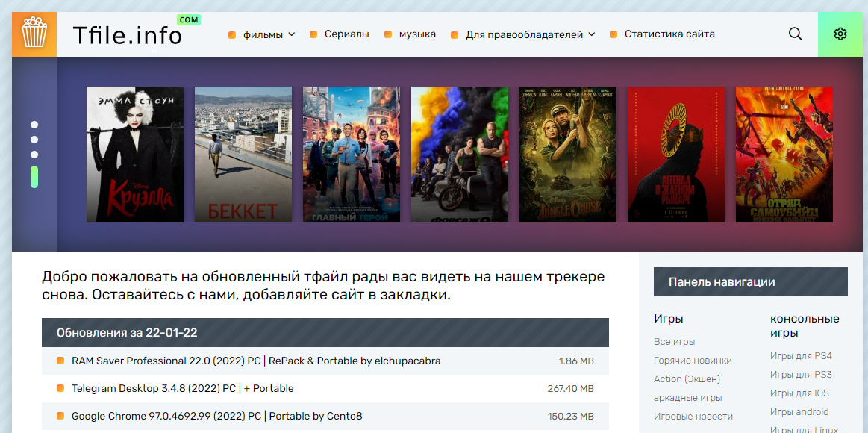Click the Tfile.info site title
Image resolution: width=868 pixels, height=433 pixels.
tap(128, 36)
